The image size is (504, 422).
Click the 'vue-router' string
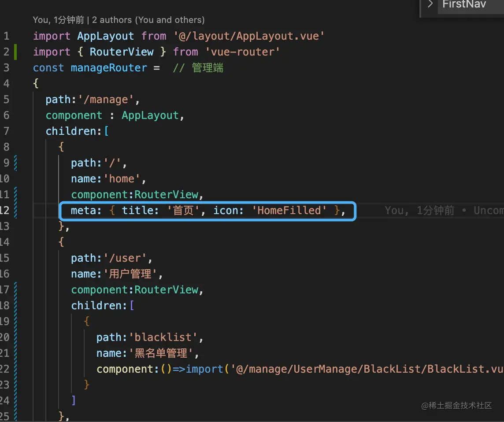[x=242, y=52]
